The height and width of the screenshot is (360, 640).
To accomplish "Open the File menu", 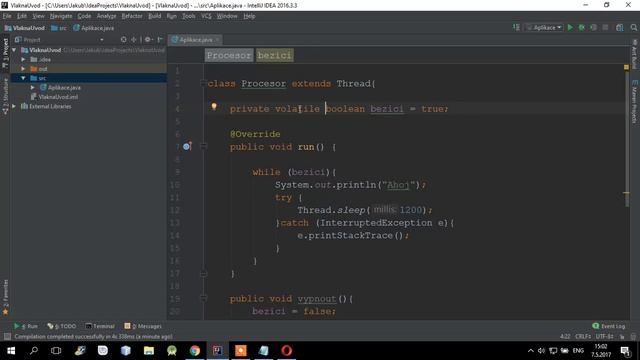I will pyautogui.click(x=7, y=16).
